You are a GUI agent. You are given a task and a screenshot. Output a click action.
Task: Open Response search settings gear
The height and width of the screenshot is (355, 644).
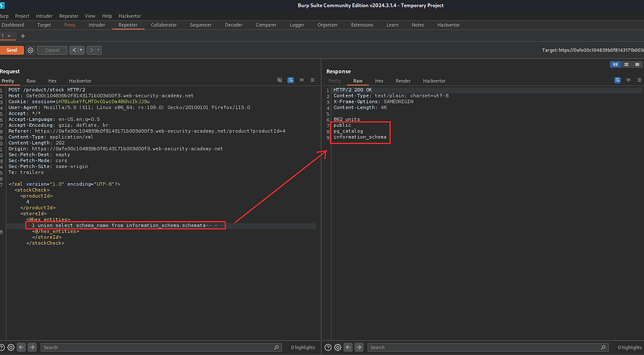click(337, 347)
